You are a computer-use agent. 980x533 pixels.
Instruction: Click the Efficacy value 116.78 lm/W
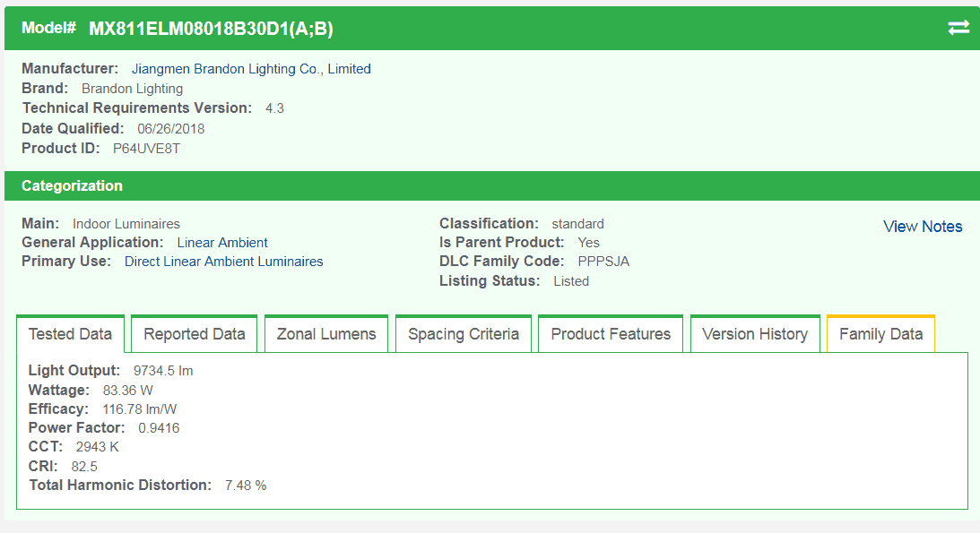point(140,409)
